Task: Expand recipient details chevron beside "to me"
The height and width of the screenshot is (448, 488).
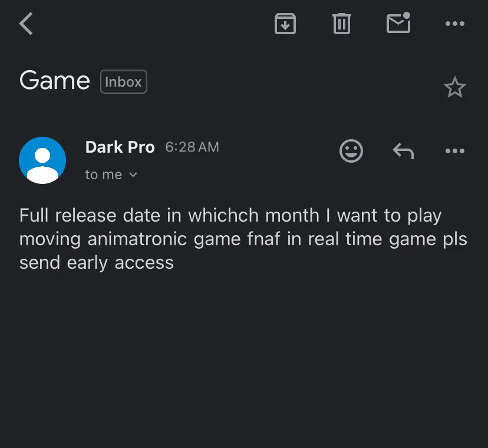Action: coord(133,174)
